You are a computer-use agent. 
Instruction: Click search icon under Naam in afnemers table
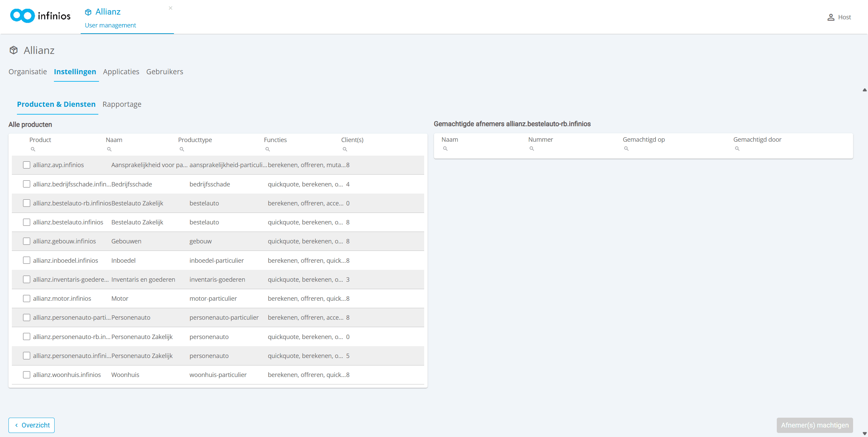445,148
